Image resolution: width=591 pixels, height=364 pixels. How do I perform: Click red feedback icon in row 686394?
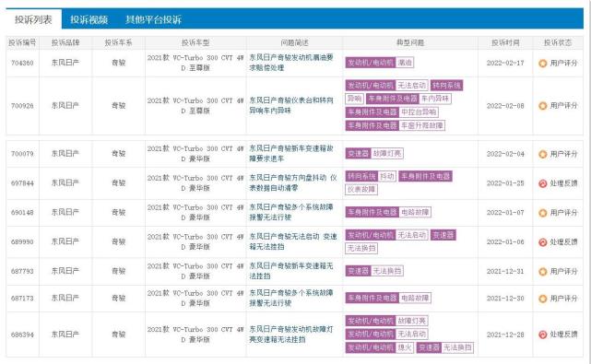point(542,335)
